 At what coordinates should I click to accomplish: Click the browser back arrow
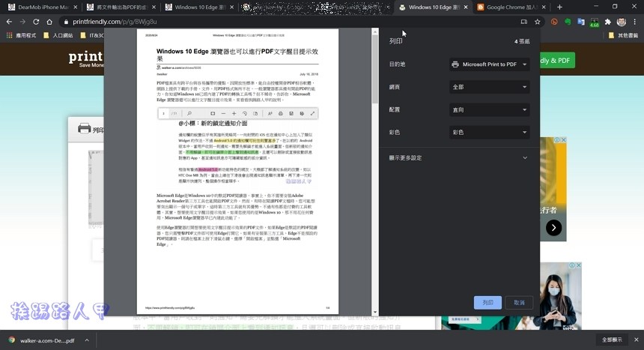[10, 22]
